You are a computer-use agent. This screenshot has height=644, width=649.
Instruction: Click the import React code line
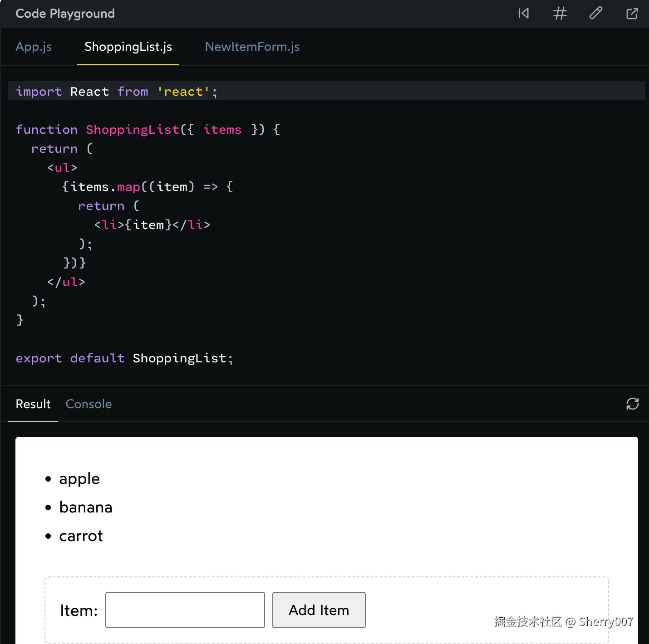pos(117,92)
